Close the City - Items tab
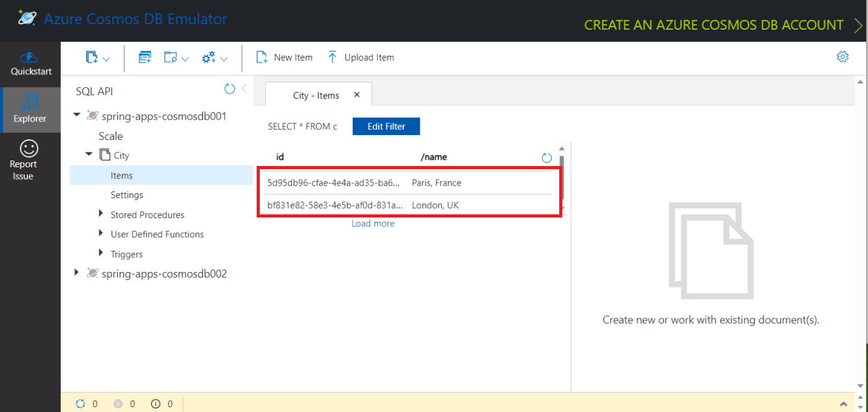 click(x=356, y=95)
